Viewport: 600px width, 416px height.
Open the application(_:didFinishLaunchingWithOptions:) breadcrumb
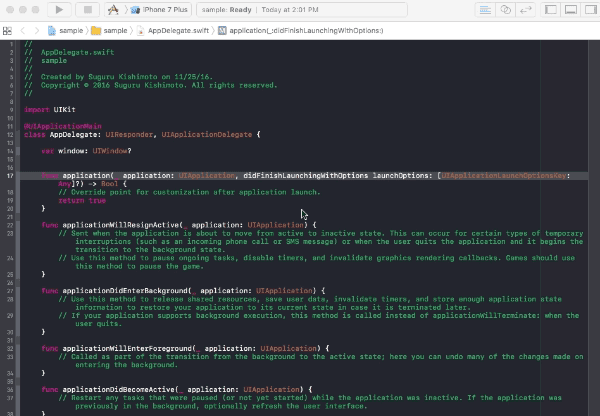(x=301, y=31)
